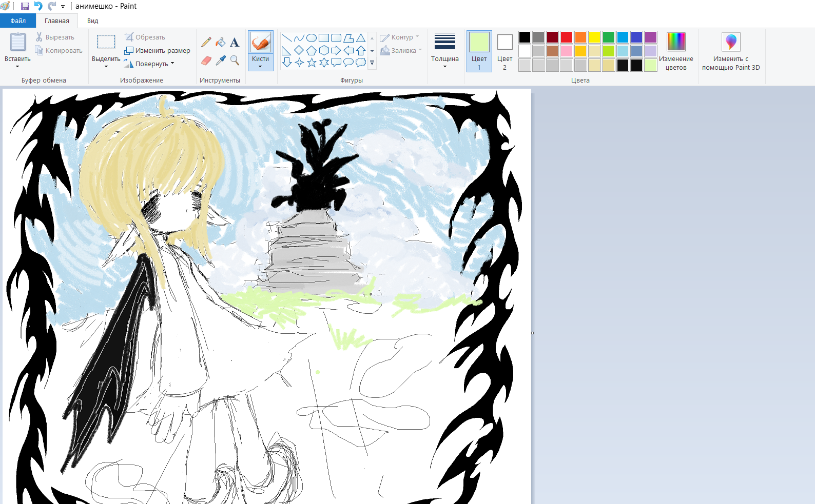Select the Text tool
Image resolution: width=815 pixels, height=504 pixels.
pos(235,43)
